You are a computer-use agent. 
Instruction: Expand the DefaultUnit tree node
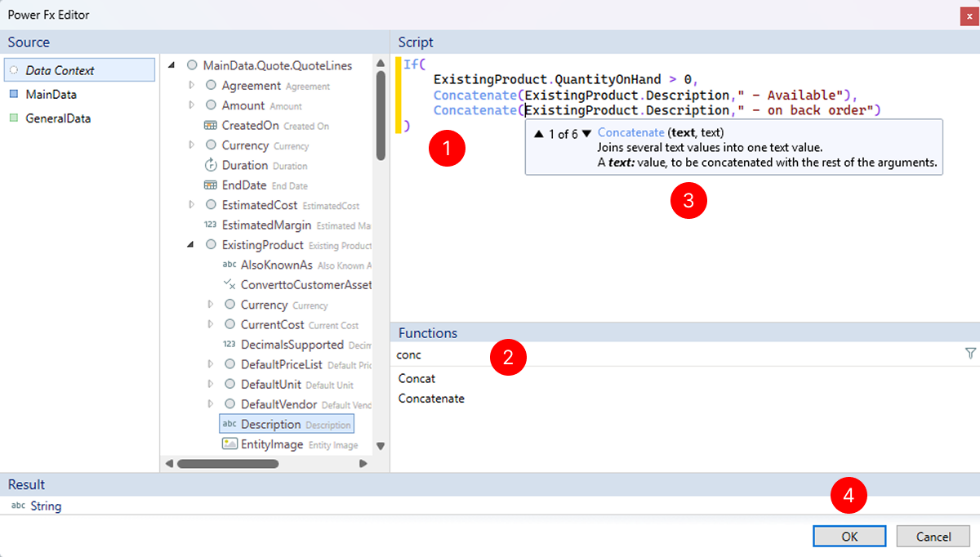tap(211, 385)
